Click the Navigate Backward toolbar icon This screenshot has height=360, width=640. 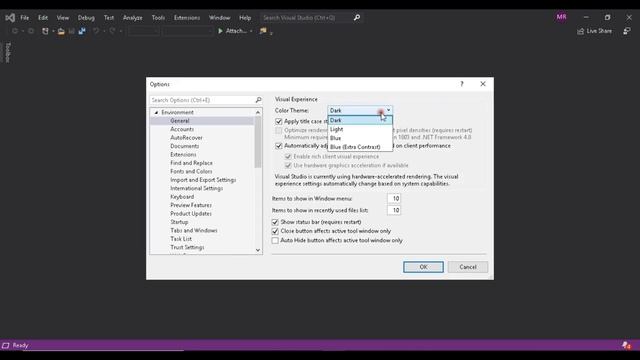coord(15,31)
